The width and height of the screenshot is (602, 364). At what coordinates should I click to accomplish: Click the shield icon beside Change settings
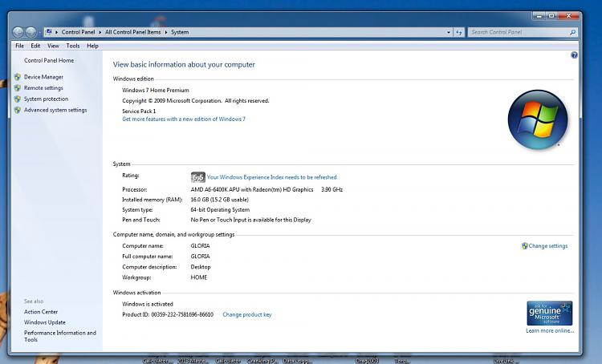point(524,246)
